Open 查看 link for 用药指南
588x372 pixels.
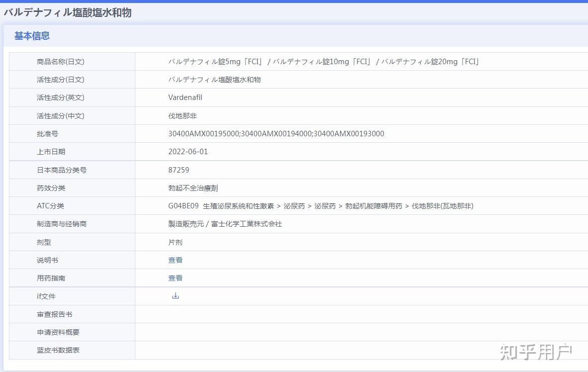tap(175, 278)
